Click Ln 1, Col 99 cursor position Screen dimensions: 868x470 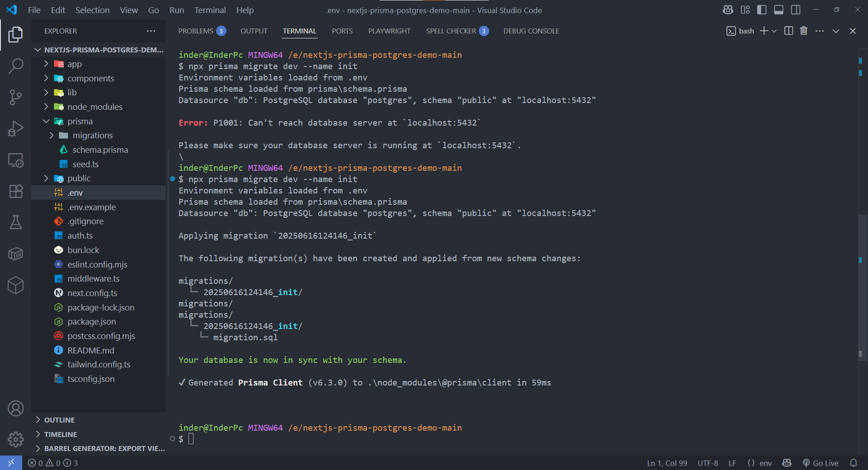[x=667, y=463]
